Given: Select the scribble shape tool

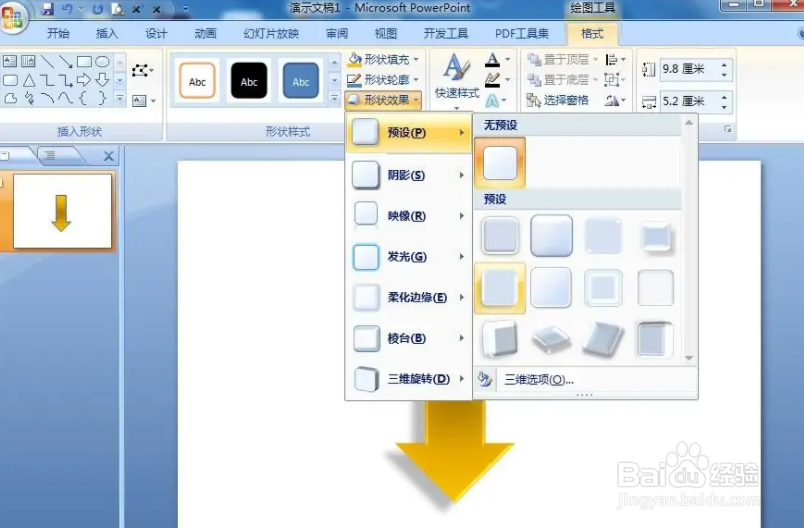Looking at the screenshot, I should (x=29, y=98).
